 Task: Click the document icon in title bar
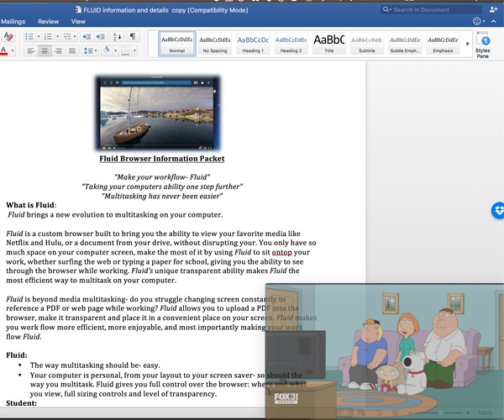tap(78, 10)
